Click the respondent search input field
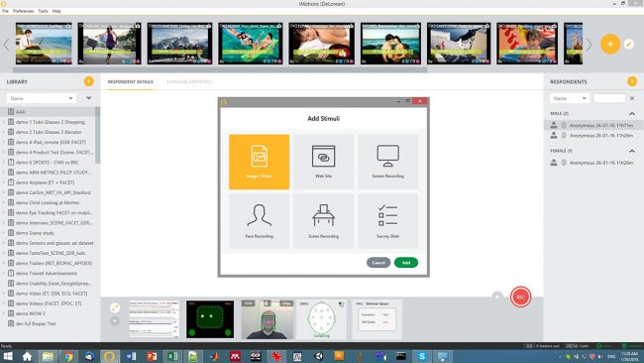The height and width of the screenshot is (363, 644). (x=609, y=98)
